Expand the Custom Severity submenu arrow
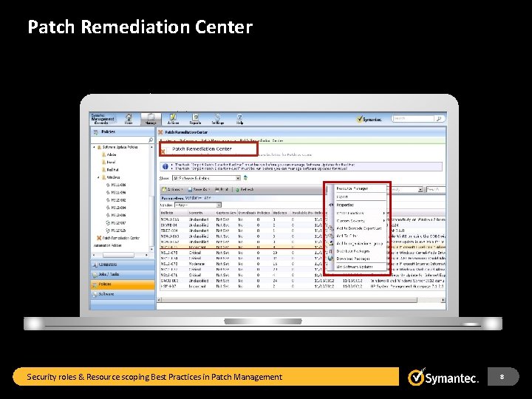 [x=384, y=221]
